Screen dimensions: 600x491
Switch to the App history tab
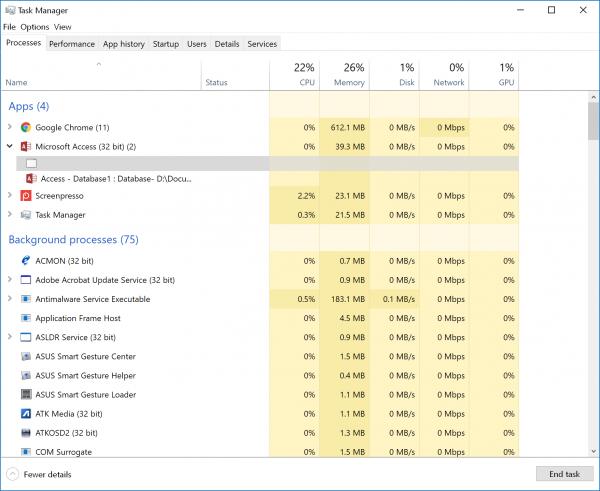[124, 44]
